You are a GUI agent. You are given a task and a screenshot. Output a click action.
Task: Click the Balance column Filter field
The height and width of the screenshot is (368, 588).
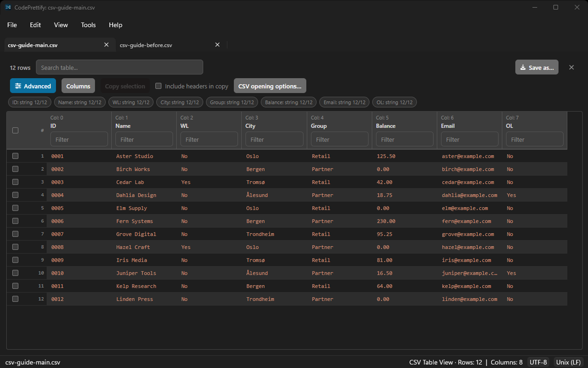[x=405, y=139]
